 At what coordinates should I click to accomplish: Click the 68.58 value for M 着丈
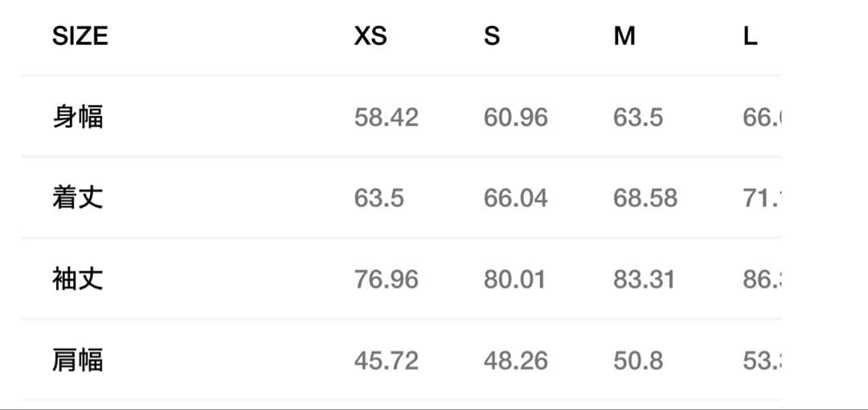pos(645,198)
